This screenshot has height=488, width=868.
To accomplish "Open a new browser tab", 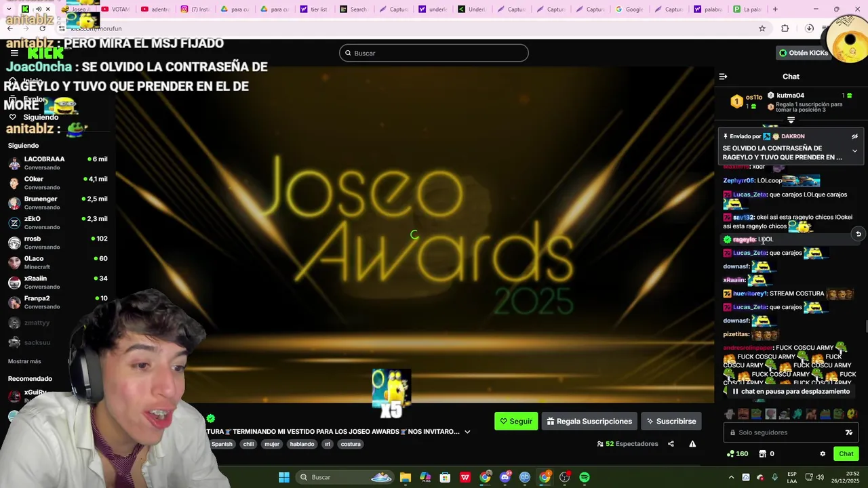I will [775, 9].
